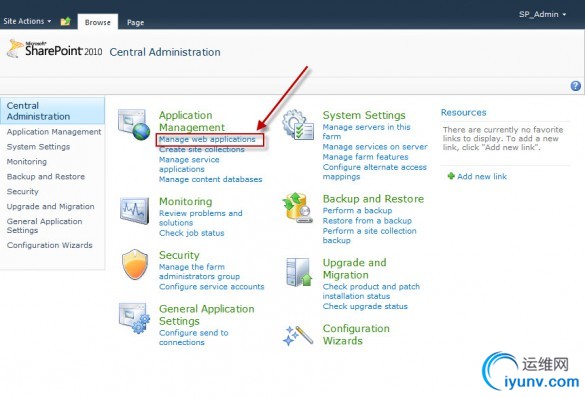
Task: Select Backup and Restore in left navigation
Action: coord(46,176)
